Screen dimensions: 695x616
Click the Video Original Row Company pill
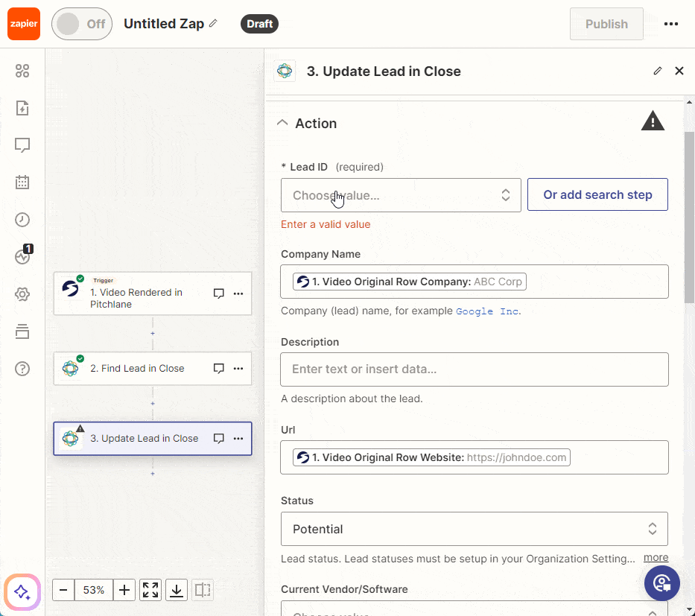(410, 282)
